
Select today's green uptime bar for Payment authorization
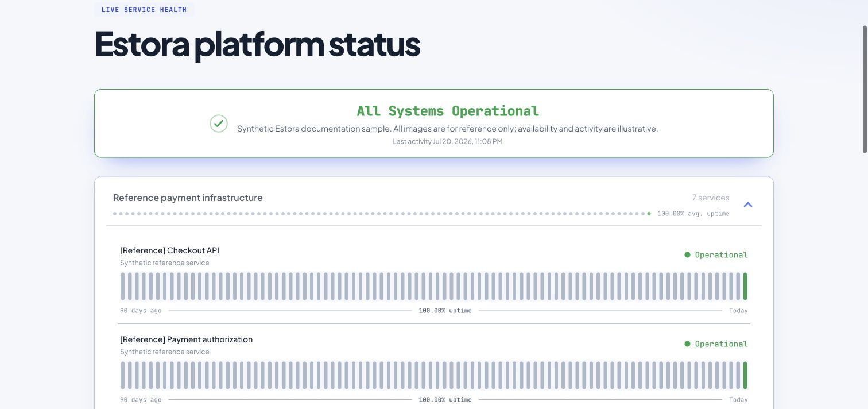745,375
